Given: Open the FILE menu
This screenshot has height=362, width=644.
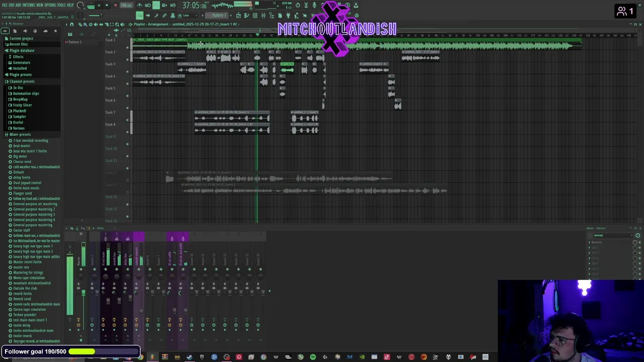Looking at the screenshot, I should point(5,5).
